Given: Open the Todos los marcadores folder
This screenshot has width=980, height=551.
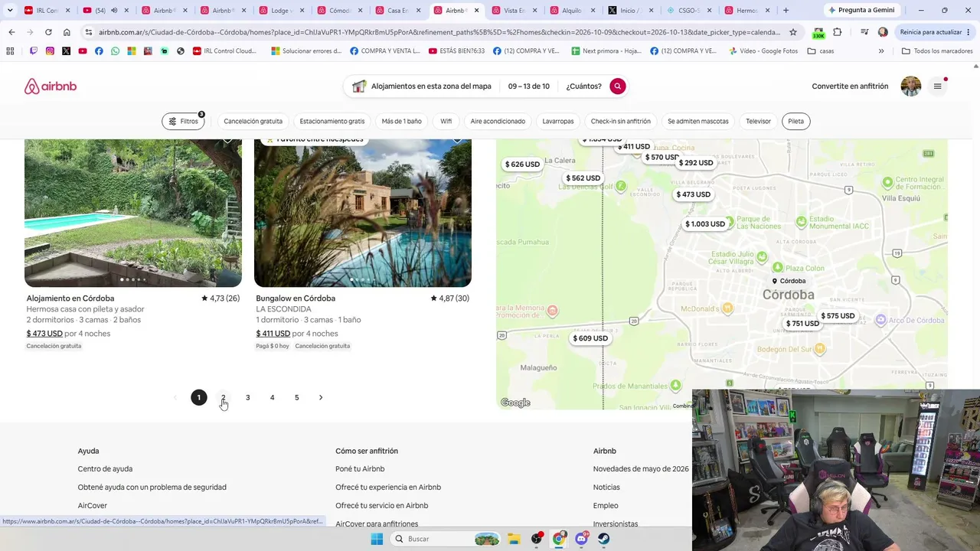Looking at the screenshot, I should click(937, 51).
